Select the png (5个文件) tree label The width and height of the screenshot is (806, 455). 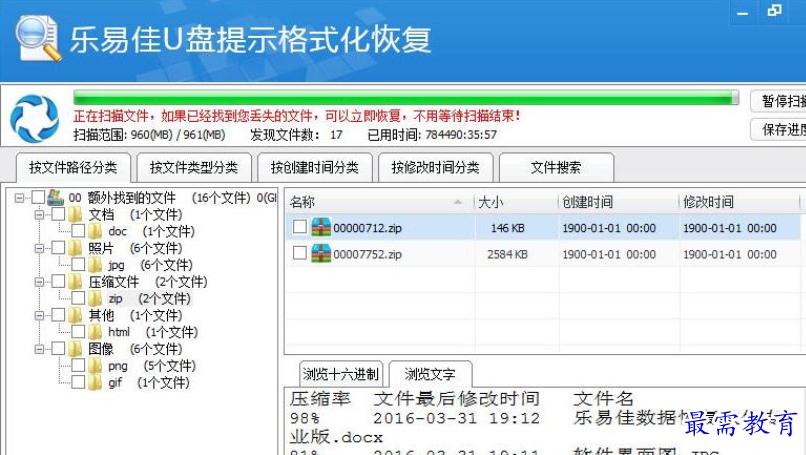(x=152, y=366)
